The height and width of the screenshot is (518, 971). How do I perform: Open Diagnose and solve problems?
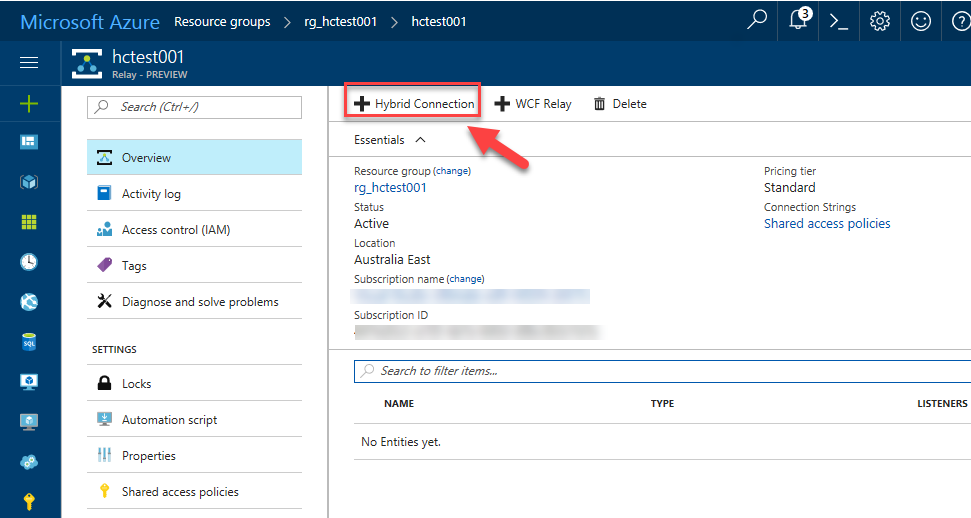pos(199,302)
